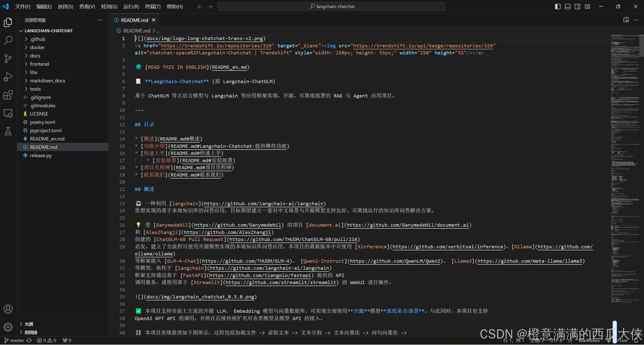Expand the tools folder
The width and height of the screenshot is (644, 345).
tap(63, 89)
